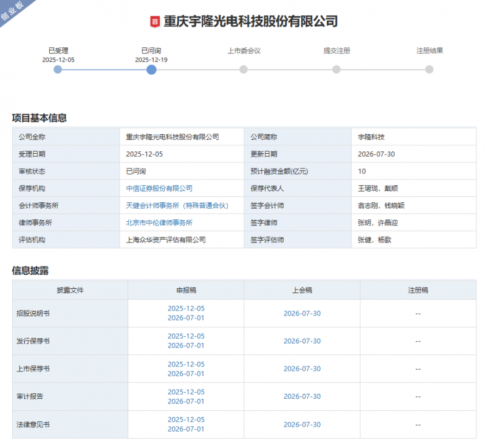Open 发行保荐书 上会稿 dated 2026-07-30
Image resolution: width=486 pixels, height=448 pixels.
pyautogui.click(x=302, y=341)
